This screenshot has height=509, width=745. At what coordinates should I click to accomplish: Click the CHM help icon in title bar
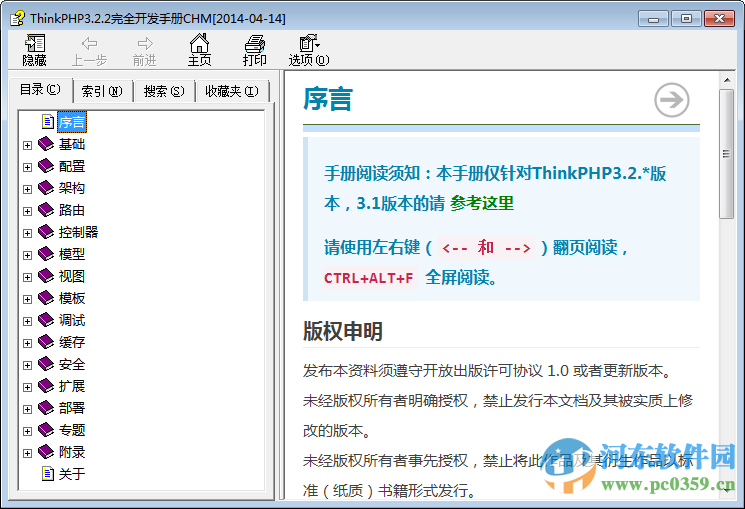coord(18,19)
